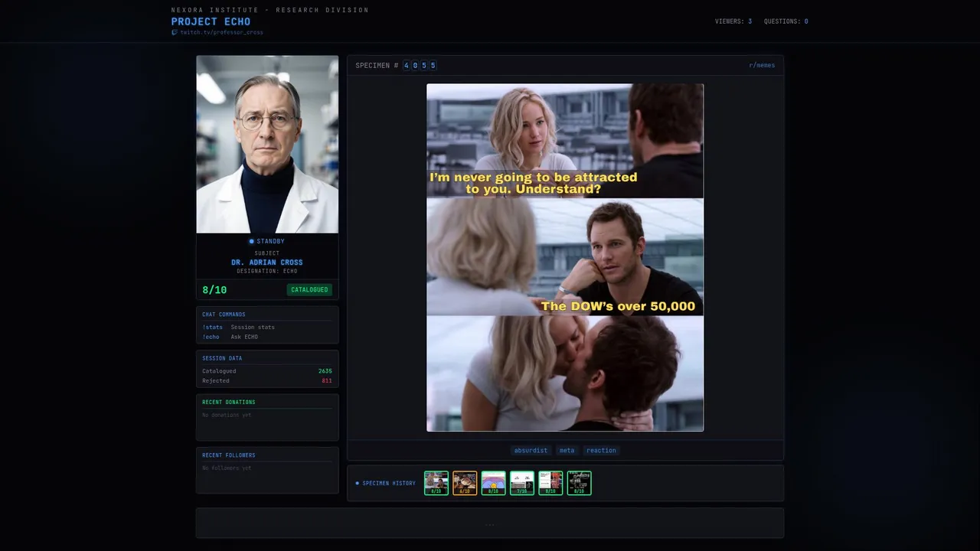The width and height of the screenshot is (980, 551).
Task: Click the blue dot beside SPECIMEN HISTORY
Action: tap(357, 484)
